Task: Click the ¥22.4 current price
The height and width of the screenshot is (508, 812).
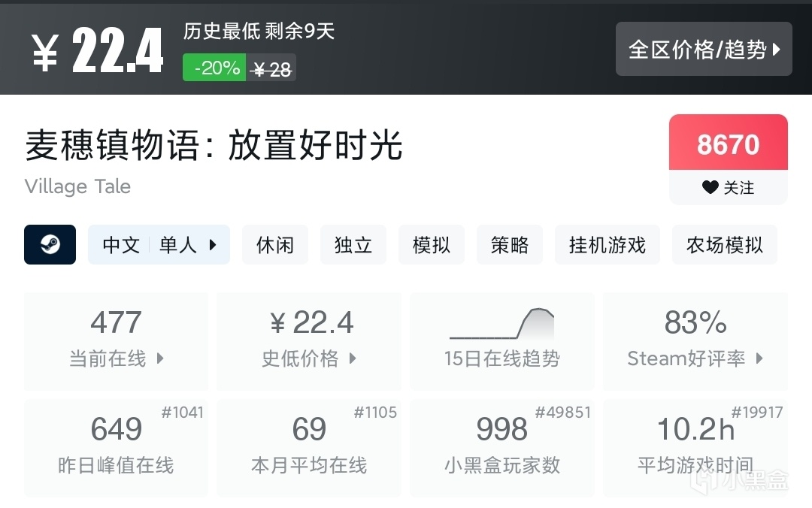Action: pyautogui.click(x=97, y=51)
